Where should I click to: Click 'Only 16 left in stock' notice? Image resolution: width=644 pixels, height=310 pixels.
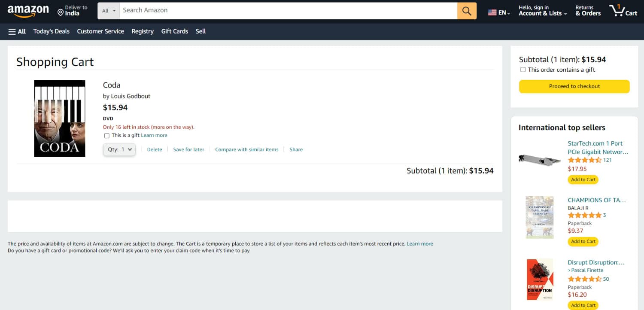click(149, 127)
